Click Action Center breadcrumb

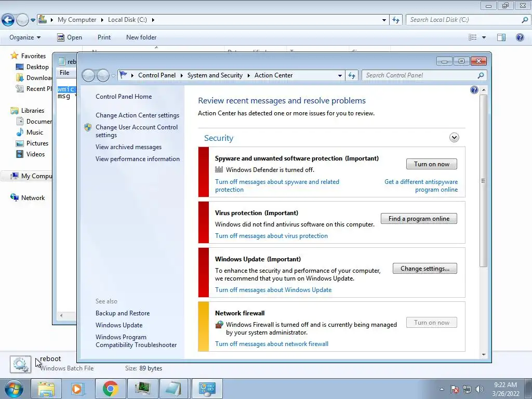273,75
